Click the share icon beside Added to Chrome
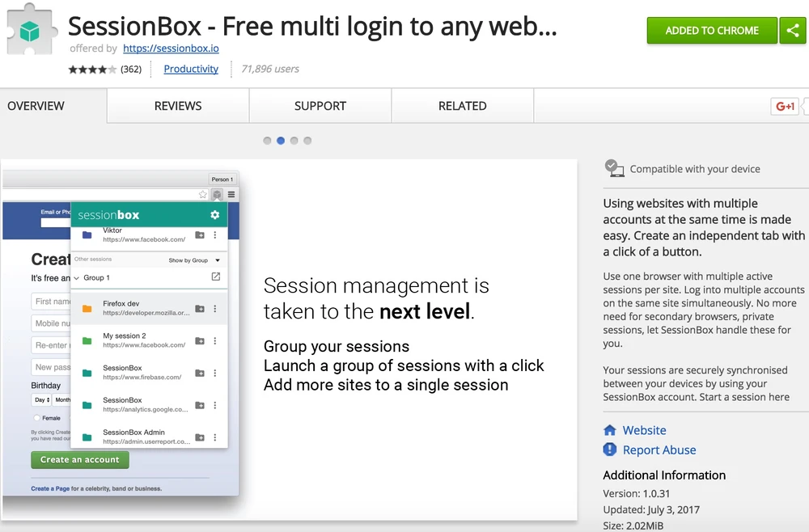The height and width of the screenshot is (532, 809). pyautogui.click(x=793, y=31)
